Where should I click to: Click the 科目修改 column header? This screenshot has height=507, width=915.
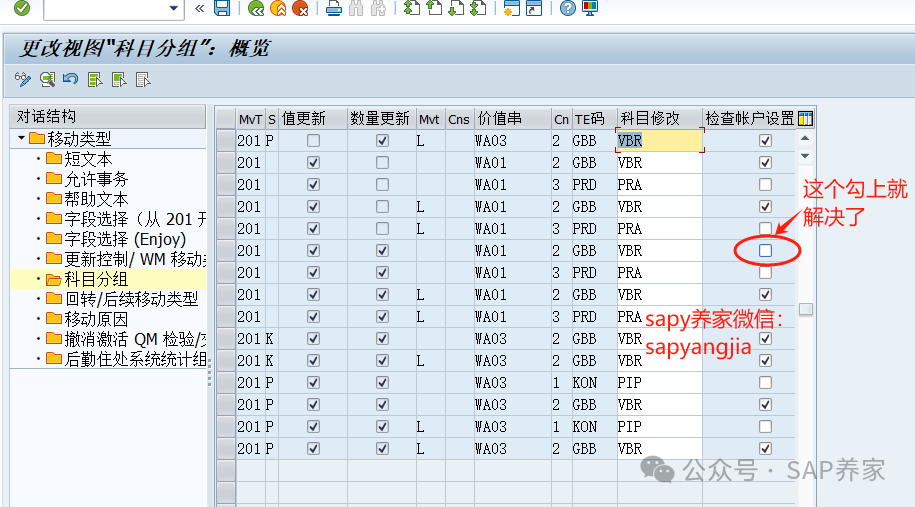click(659, 118)
